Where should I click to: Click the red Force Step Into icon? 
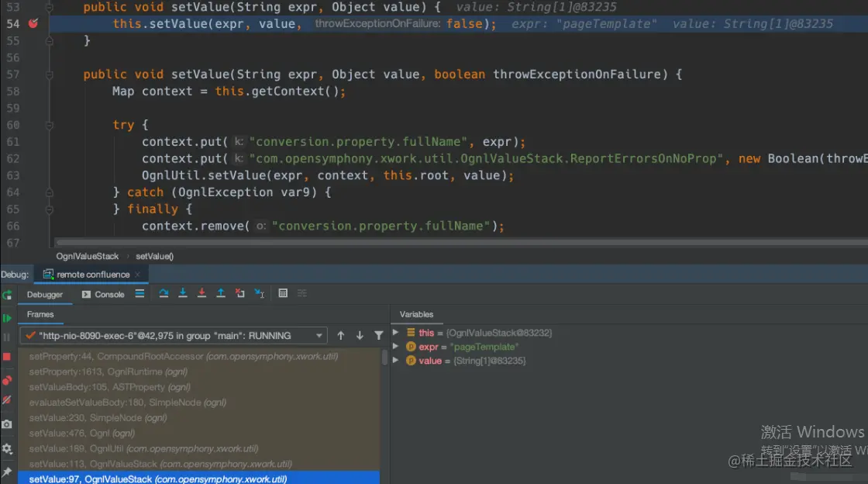tap(201, 293)
